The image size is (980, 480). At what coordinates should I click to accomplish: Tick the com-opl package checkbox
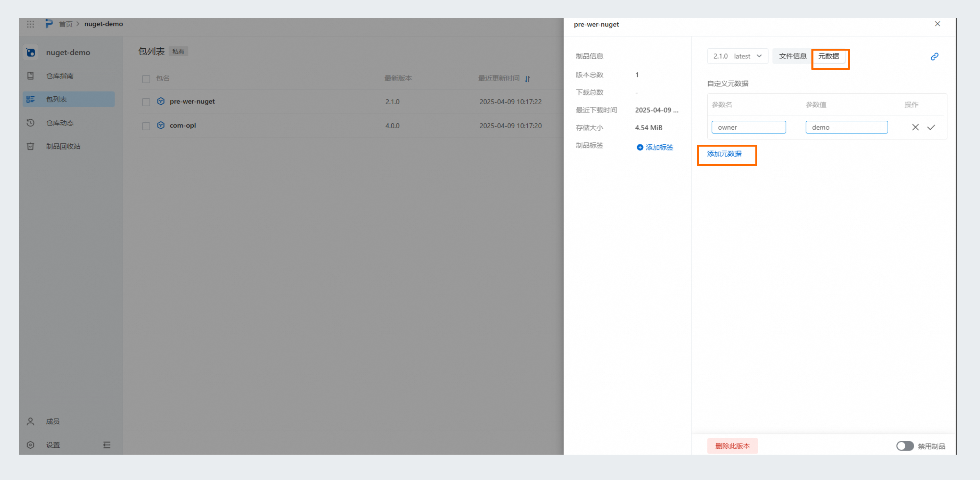[x=146, y=126]
